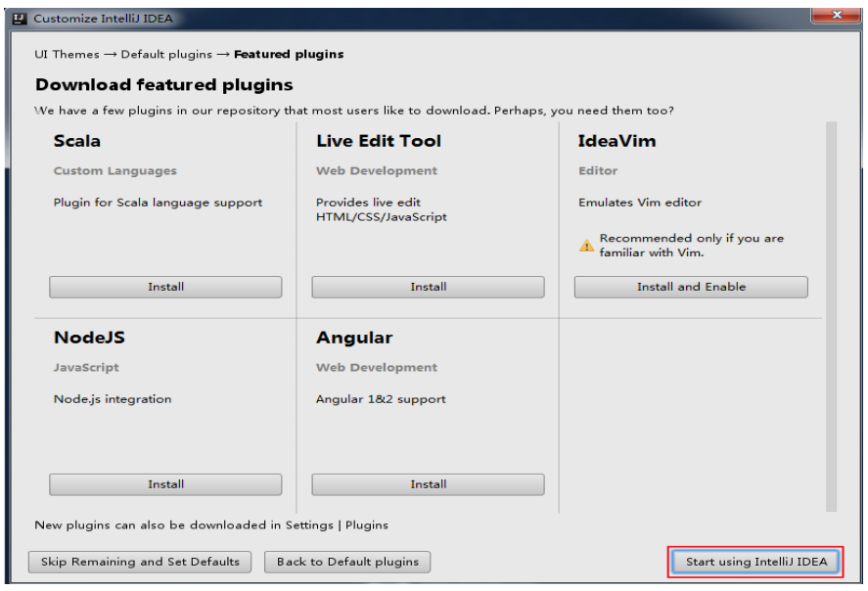Viewport: 868px width, 591px height.
Task: Click 'Emulates Vim editor' description
Action: [640, 203]
